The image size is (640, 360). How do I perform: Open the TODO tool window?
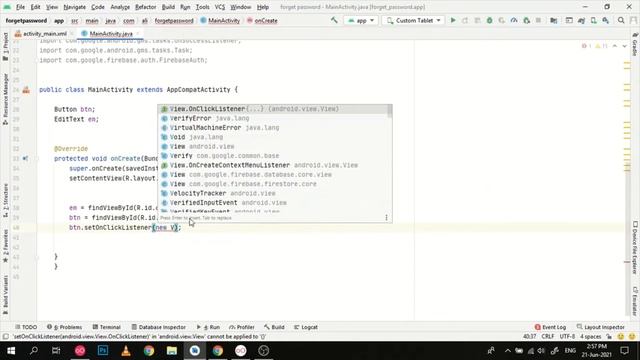click(26, 327)
